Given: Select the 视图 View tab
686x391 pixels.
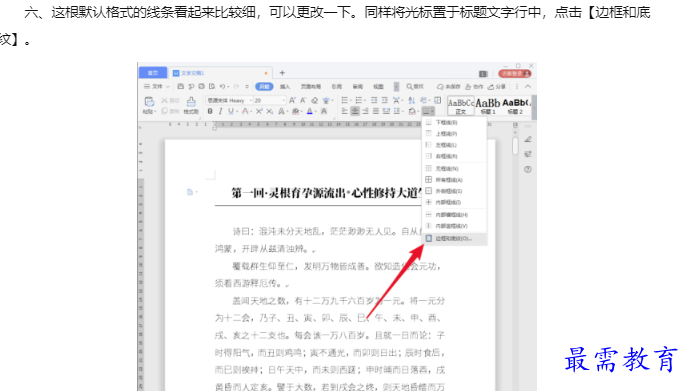Looking at the screenshot, I should coord(378,87).
